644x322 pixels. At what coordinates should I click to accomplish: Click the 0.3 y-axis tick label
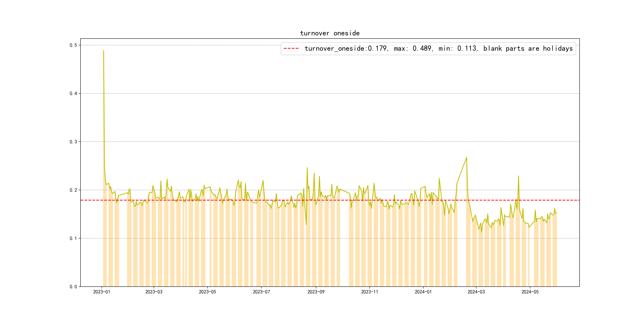pyautogui.click(x=73, y=142)
